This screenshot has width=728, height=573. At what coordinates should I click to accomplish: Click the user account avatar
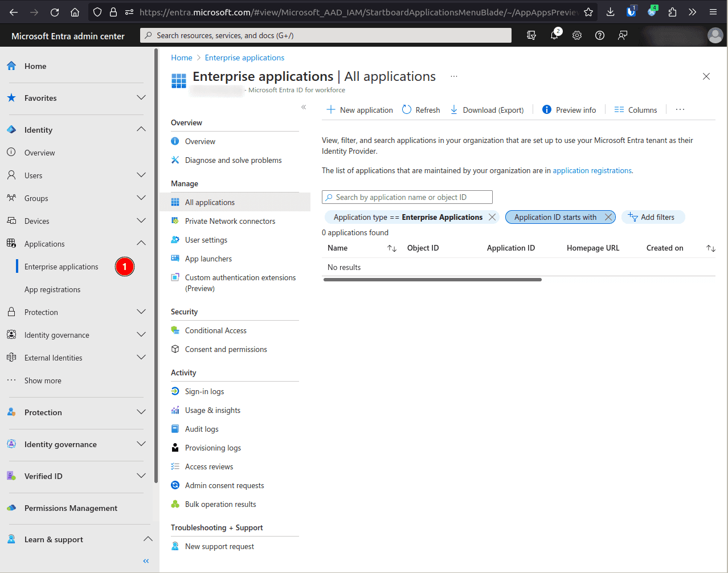coord(715,35)
